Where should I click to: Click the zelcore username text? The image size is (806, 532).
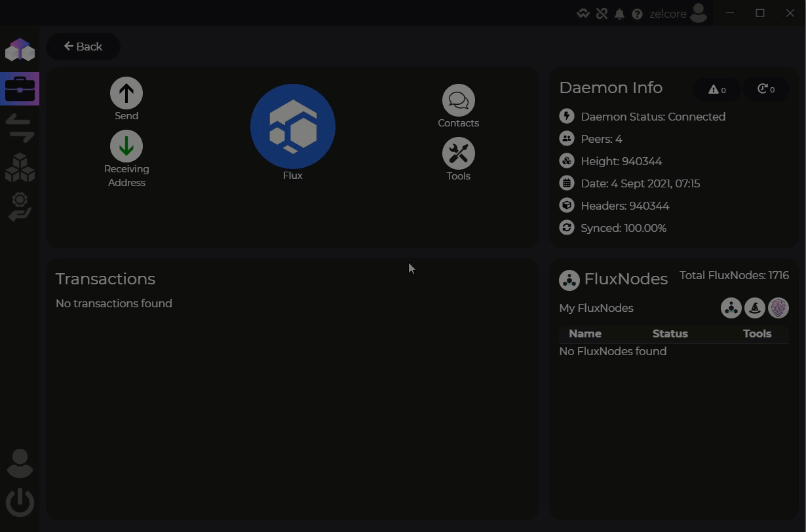(x=668, y=14)
